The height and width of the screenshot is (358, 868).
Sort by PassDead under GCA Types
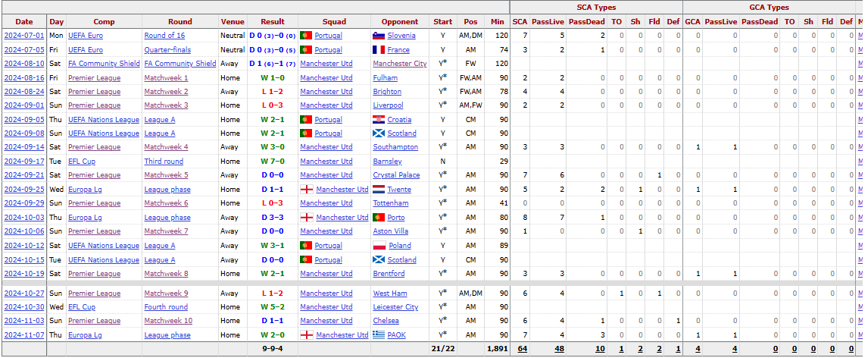pos(759,21)
